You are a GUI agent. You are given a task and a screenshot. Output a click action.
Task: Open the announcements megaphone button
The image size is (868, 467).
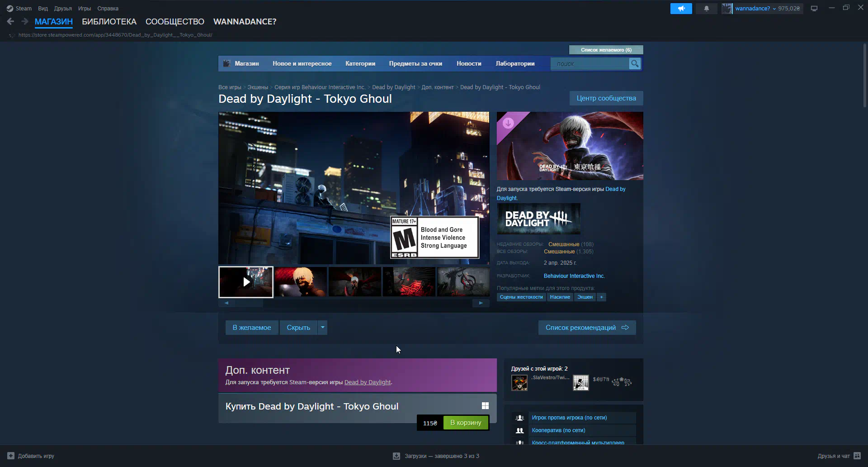[681, 8]
